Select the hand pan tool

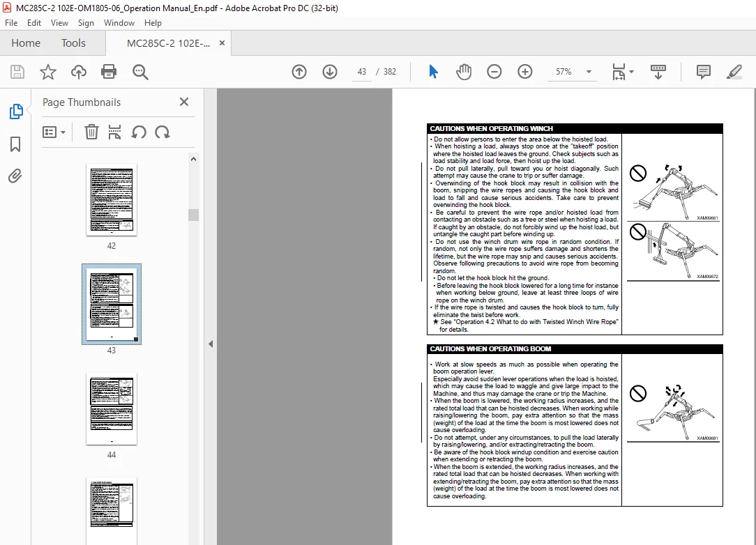point(464,72)
